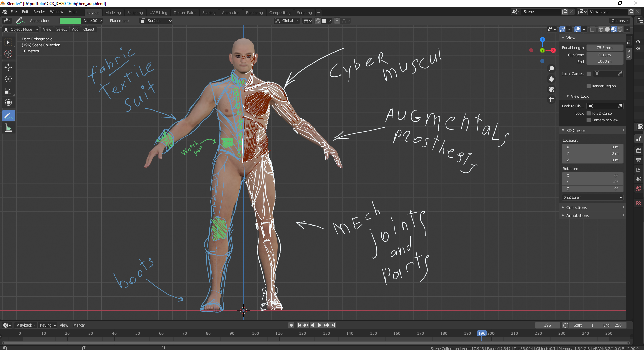Enable the Render Region checkbox

(x=589, y=86)
